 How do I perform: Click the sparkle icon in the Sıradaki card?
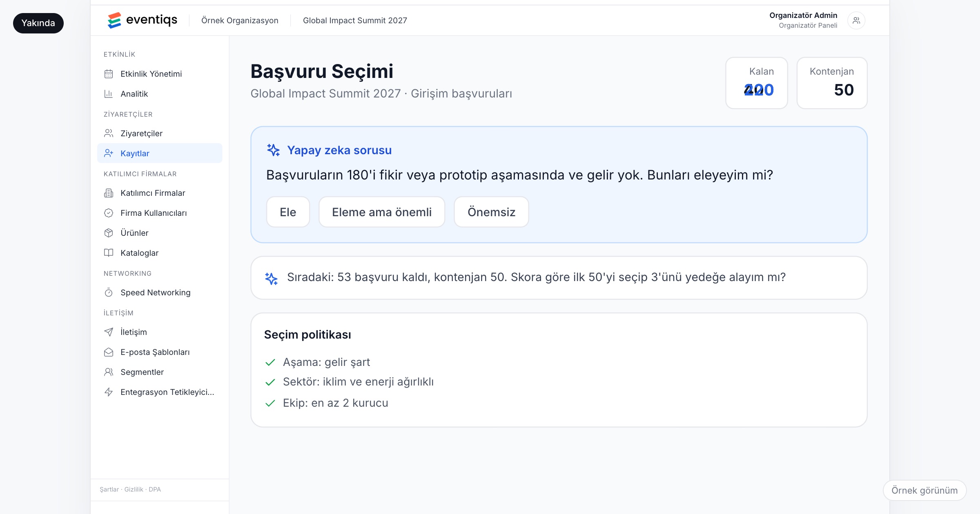coord(271,279)
